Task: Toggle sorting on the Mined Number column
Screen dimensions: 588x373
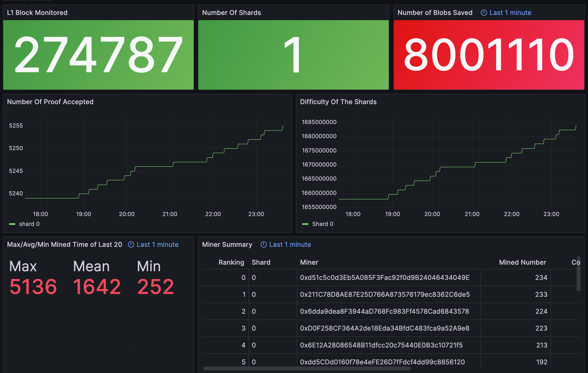Action: [x=522, y=262]
